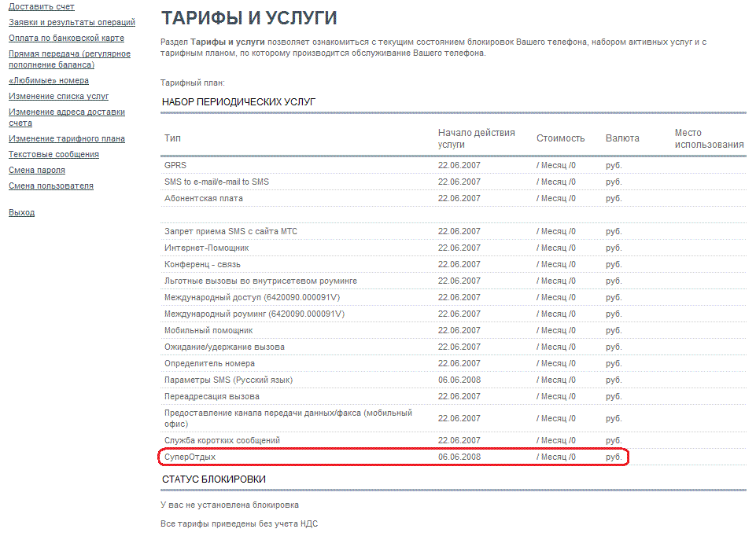The image size is (756, 540).
Task: Open «Прямая передача» regular top-up link
Action: (69, 53)
